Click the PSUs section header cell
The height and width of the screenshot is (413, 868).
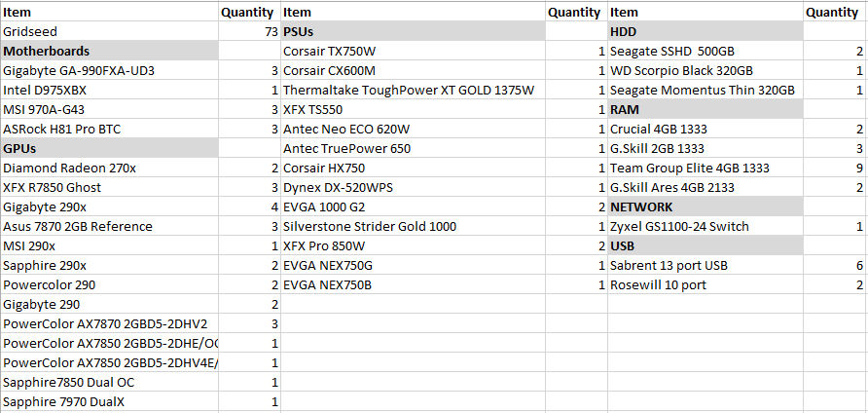(413, 31)
